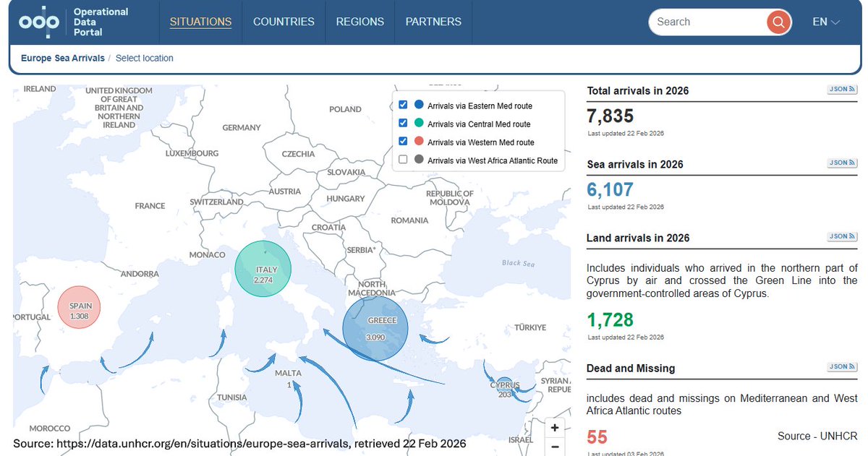The height and width of the screenshot is (456, 868).
Task: Open JSON feed for Land arrivals
Action: pos(842,236)
